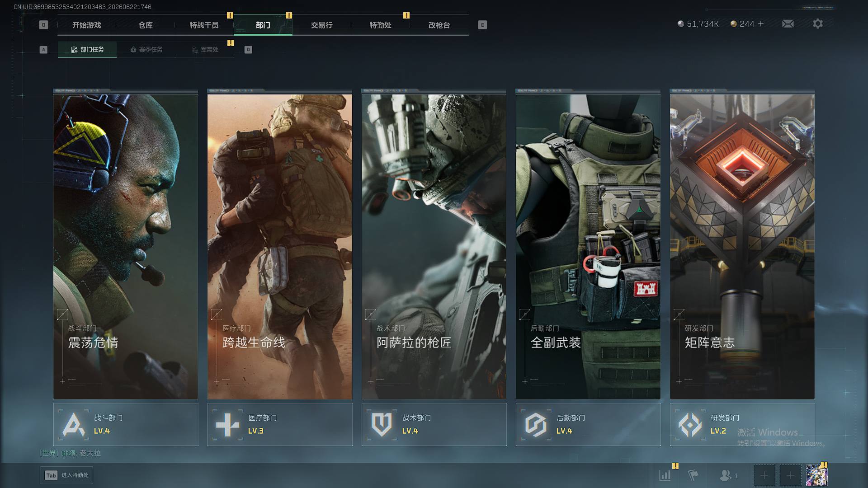Open the 阿萨拉的枪匠 department card
Viewport: 868px width, 488px height.
434,244
